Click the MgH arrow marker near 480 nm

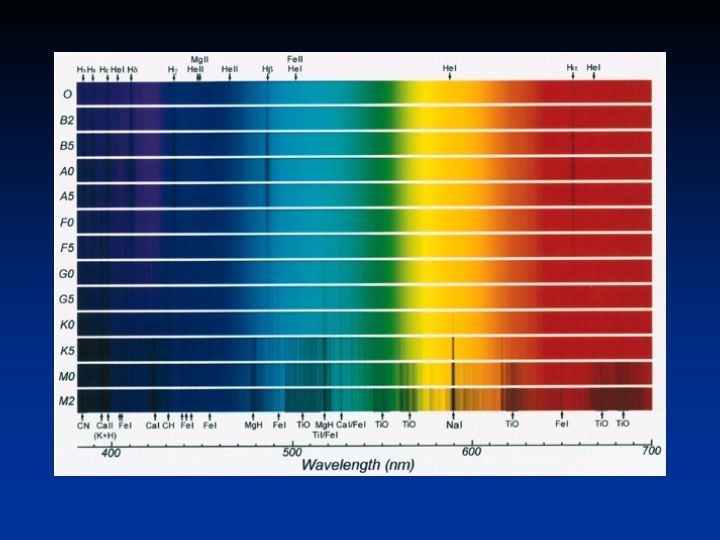tap(253, 418)
